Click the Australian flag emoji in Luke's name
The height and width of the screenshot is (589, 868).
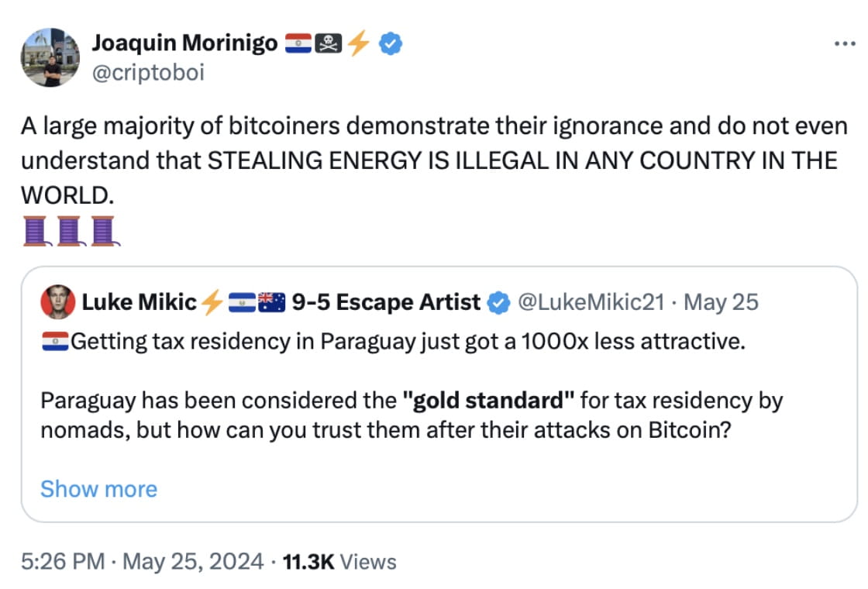[x=271, y=302]
